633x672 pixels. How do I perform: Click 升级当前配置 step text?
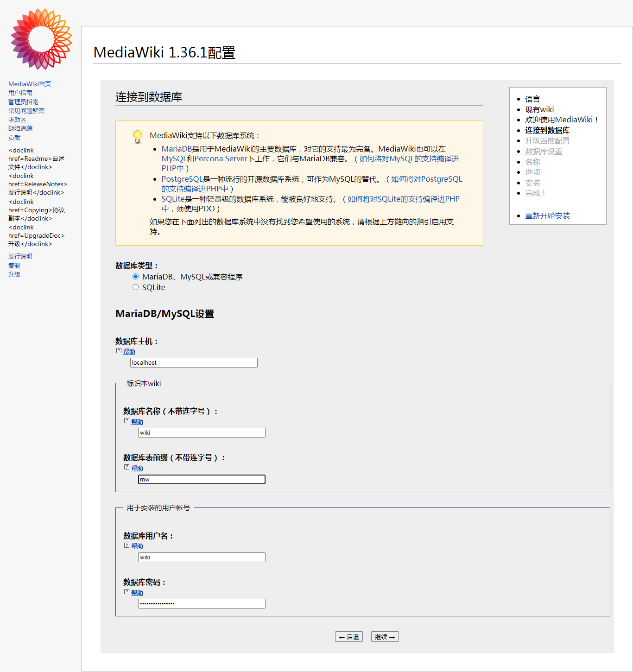(x=547, y=141)
